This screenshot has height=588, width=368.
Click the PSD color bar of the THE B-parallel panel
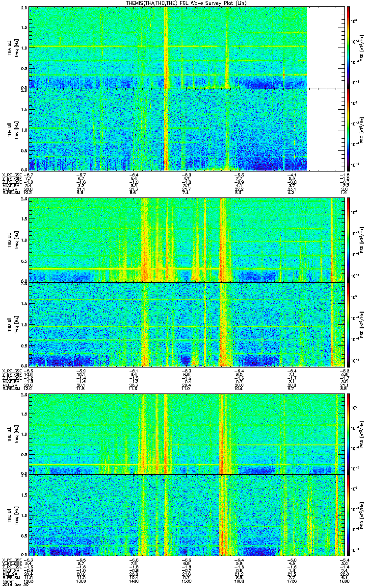tap(348, 515)
